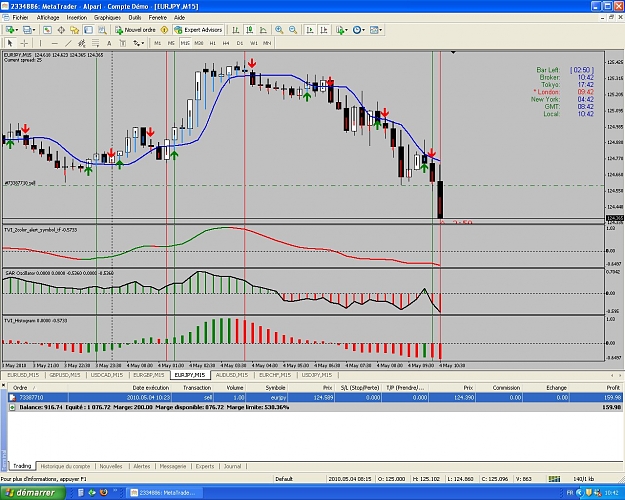Open the Indicators list dropdown
Viewport: 625px width, 500px height.
pos(341,30)
